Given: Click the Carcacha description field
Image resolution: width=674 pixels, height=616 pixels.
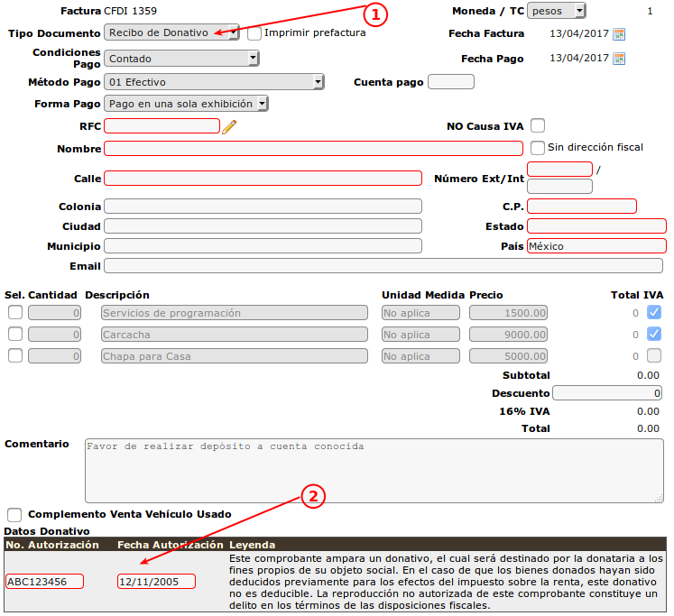Looking at the screenshot, I should pos(235,335).
